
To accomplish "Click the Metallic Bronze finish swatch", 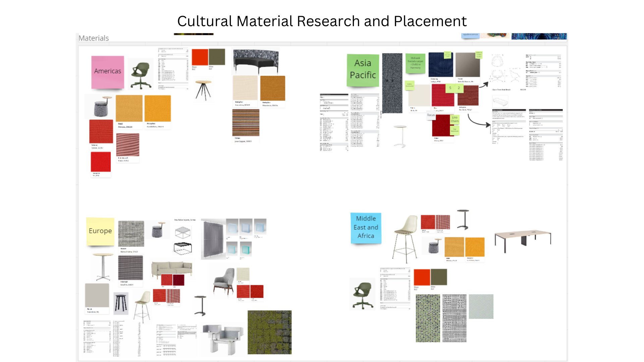I will pyautogui.click(x=468, y=65).
